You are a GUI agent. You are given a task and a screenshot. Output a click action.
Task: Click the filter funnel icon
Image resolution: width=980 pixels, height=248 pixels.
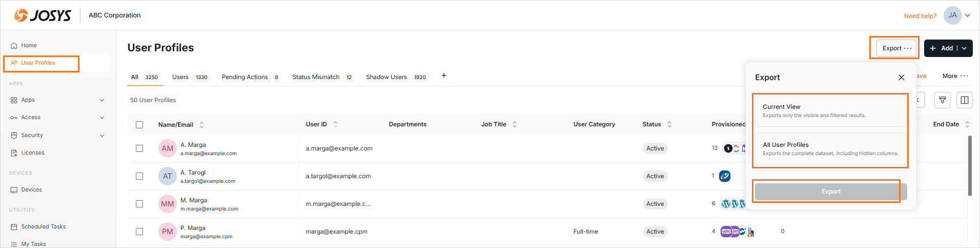942,100
